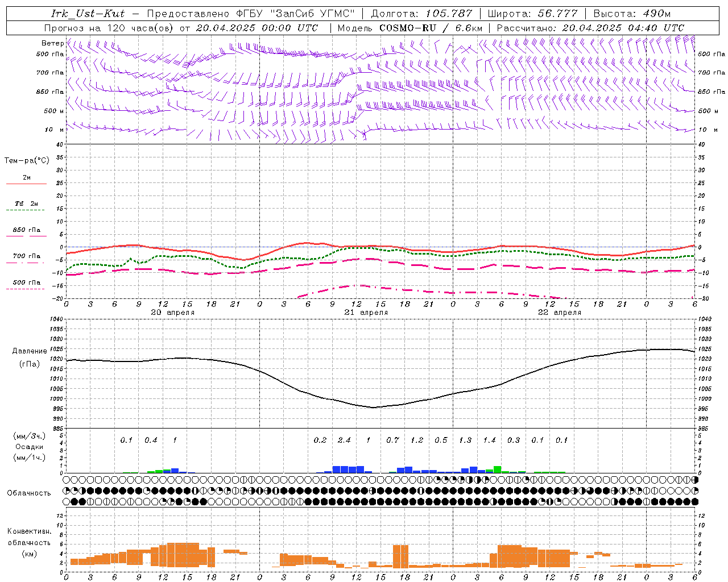Click the 0.7 precipitation amount
The height and width of the screenshot is (582, 728).
(392, 440)
